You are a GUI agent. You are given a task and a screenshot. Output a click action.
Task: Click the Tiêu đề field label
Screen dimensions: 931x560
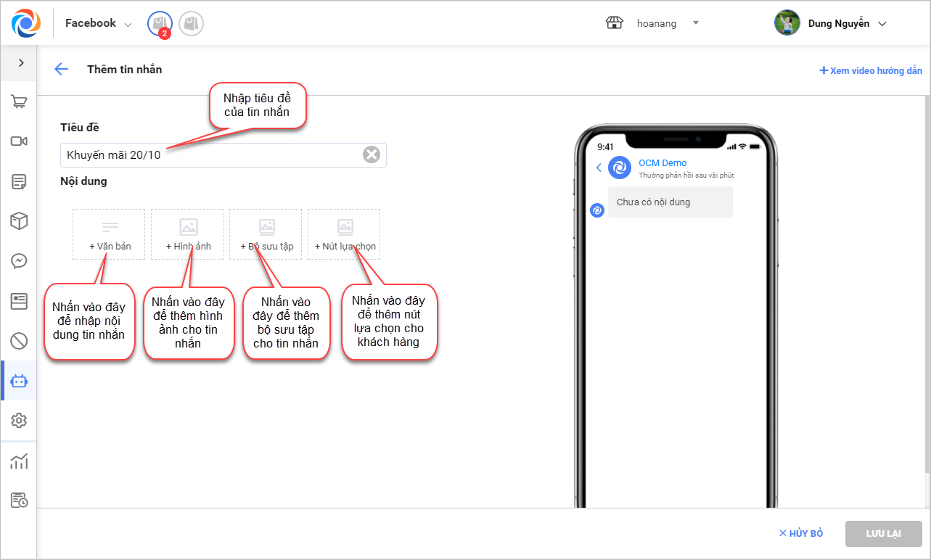tap(80, 128)
